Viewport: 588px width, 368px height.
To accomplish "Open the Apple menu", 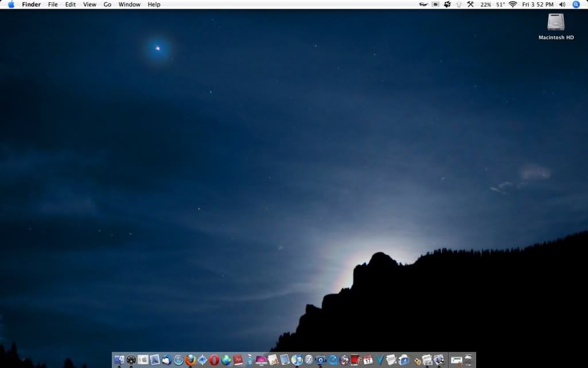I will click(11, 5).
